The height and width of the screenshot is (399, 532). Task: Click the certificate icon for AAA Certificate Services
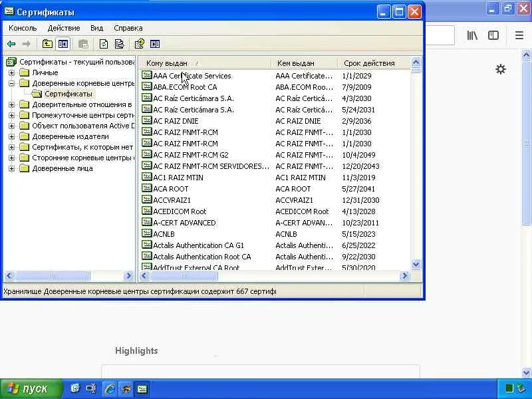click(146, 75)
